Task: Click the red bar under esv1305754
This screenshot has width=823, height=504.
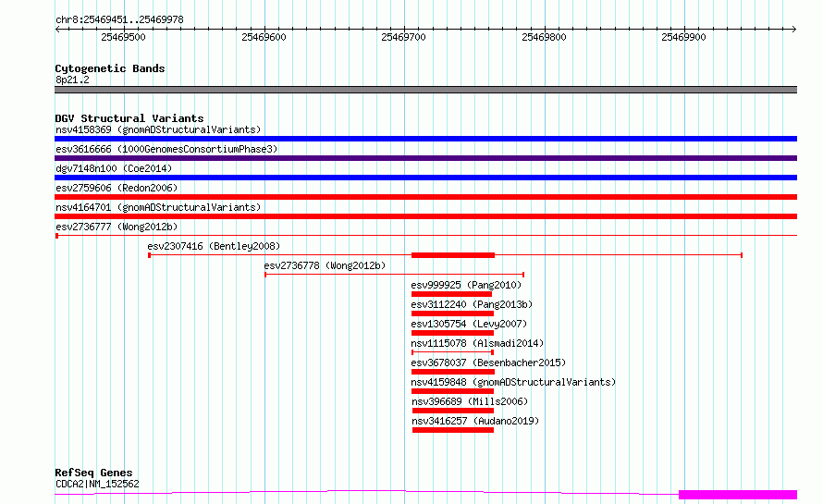Action: click(x=452, y=333)
